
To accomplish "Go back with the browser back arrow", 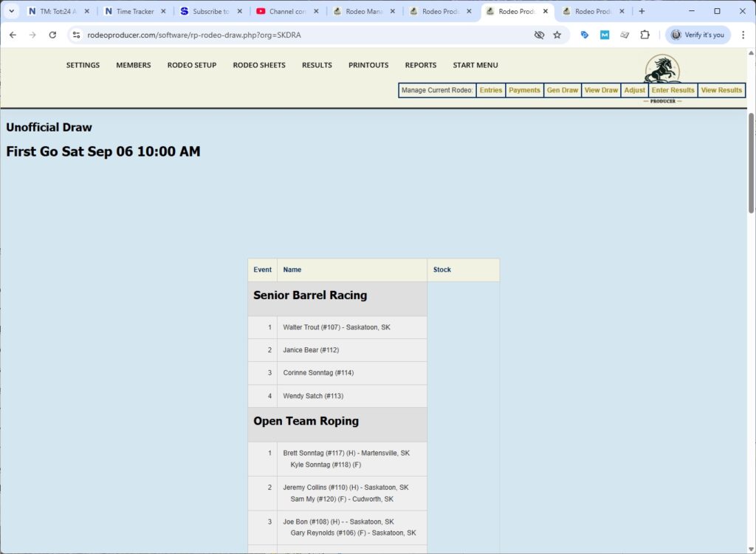I will pyautogui.click(x=13, y=35).
